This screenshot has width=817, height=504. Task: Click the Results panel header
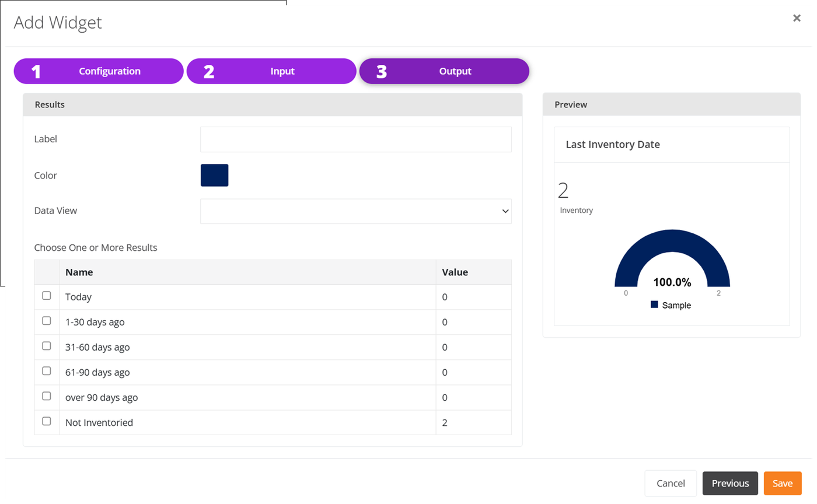click(273, 105)
